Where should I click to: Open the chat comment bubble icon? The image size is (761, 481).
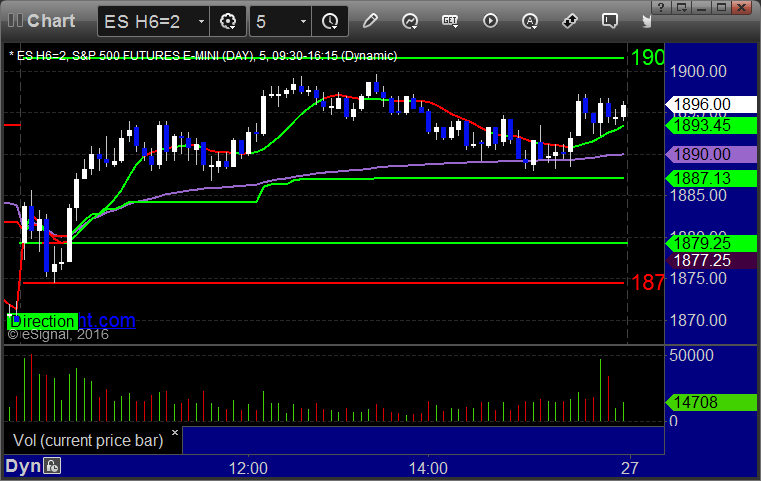pyautogui.click(x=610, y=21)
